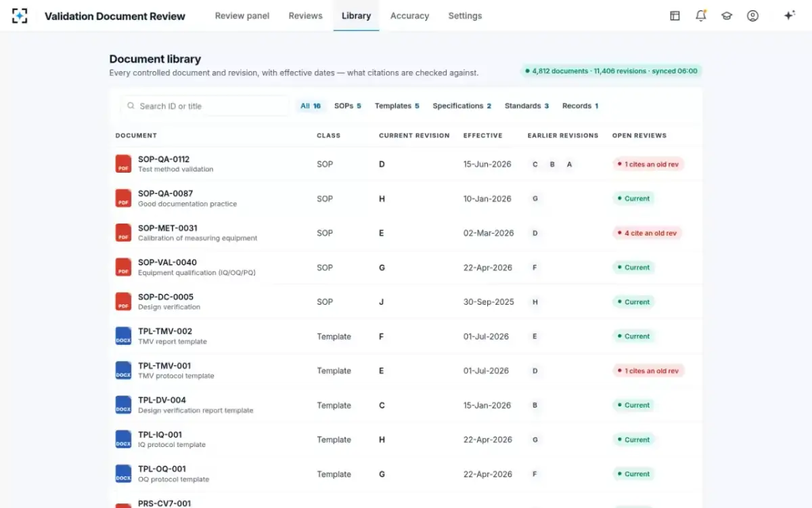The image size is (812, 508).
Task: Open the user account icon
Action: click(752, 16)
